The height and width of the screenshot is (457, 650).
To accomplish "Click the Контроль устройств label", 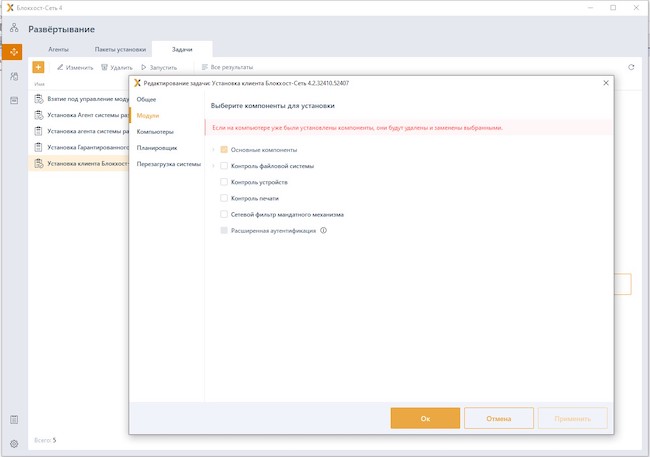I will point(259,182).
